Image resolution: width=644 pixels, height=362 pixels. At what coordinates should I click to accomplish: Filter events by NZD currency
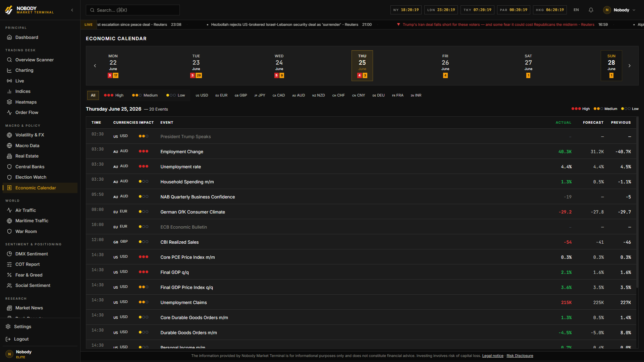(319, 95)
